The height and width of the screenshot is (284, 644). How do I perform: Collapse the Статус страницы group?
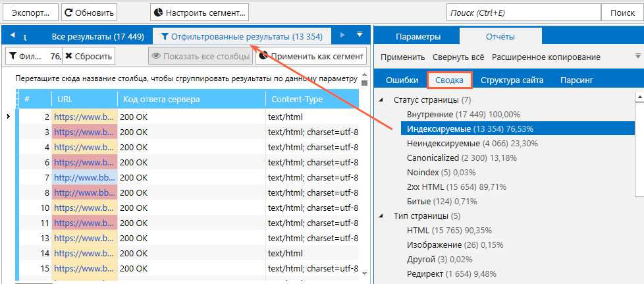point(381,100)
